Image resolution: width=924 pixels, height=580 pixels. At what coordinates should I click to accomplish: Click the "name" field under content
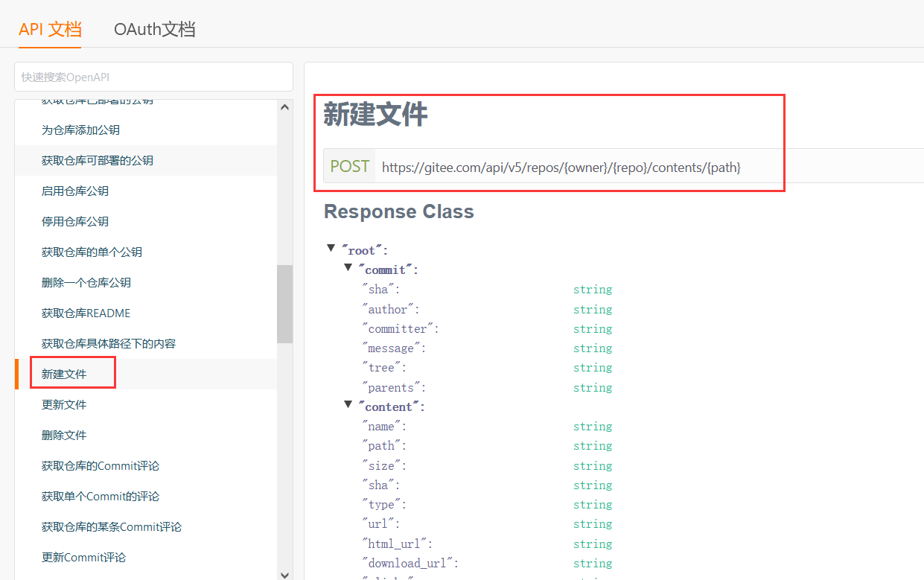384,426
